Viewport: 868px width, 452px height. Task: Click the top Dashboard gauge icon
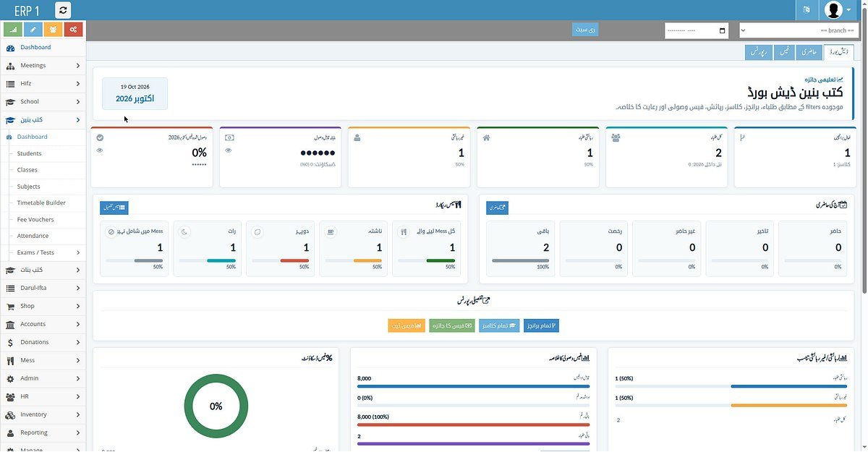[x=10, y=48]
